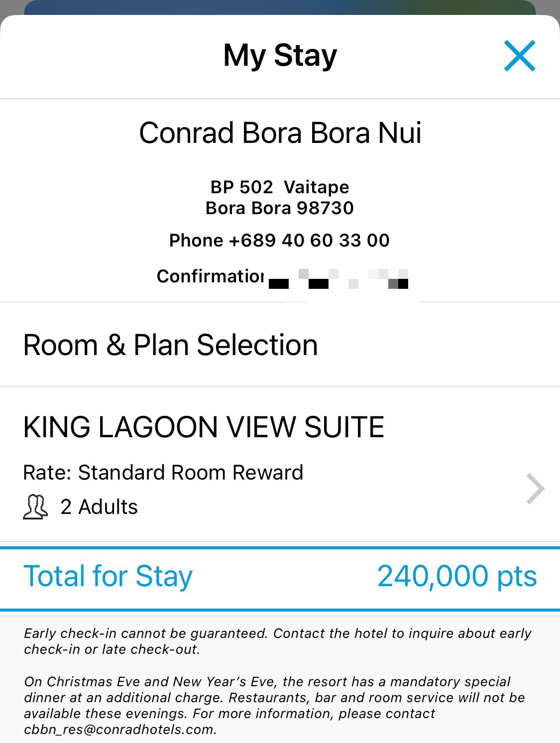Screen dimensions: 560x743
Task: Tap the Room & Plan Selection heading
Action: pos(171,345)
